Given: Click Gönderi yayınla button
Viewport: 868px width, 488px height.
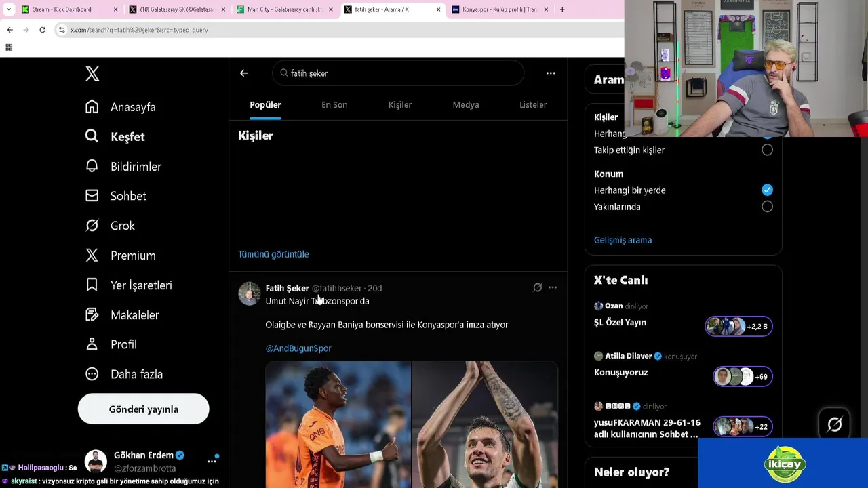Looking at the screenshot, I should point(143,409).
